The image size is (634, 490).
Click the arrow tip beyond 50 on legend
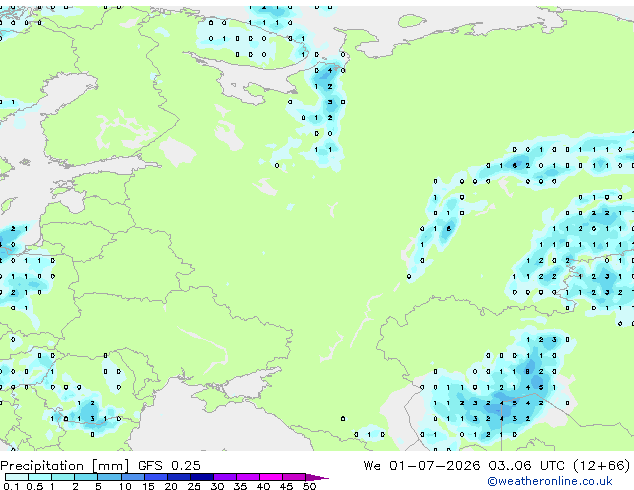tap(317, 477)
